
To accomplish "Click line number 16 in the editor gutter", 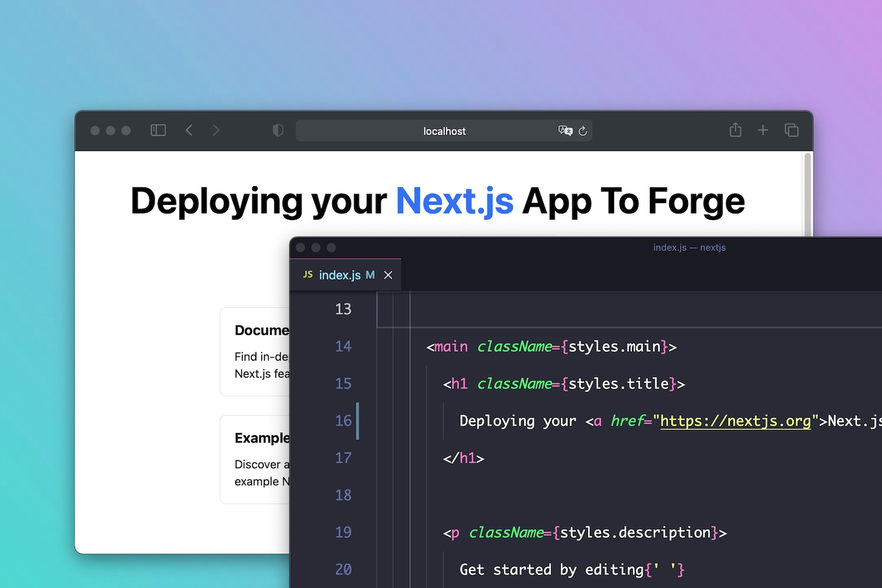I will (343, 421).
